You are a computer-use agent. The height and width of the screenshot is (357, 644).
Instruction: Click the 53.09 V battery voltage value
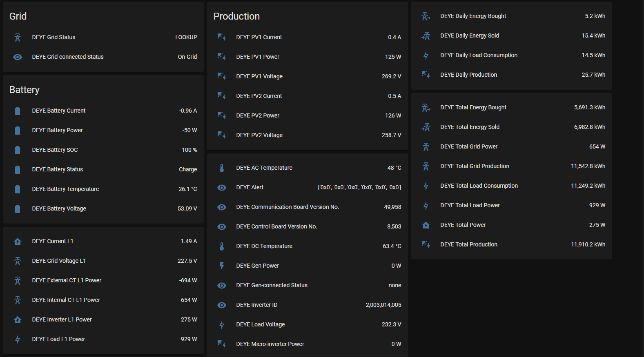click(187, 209)
